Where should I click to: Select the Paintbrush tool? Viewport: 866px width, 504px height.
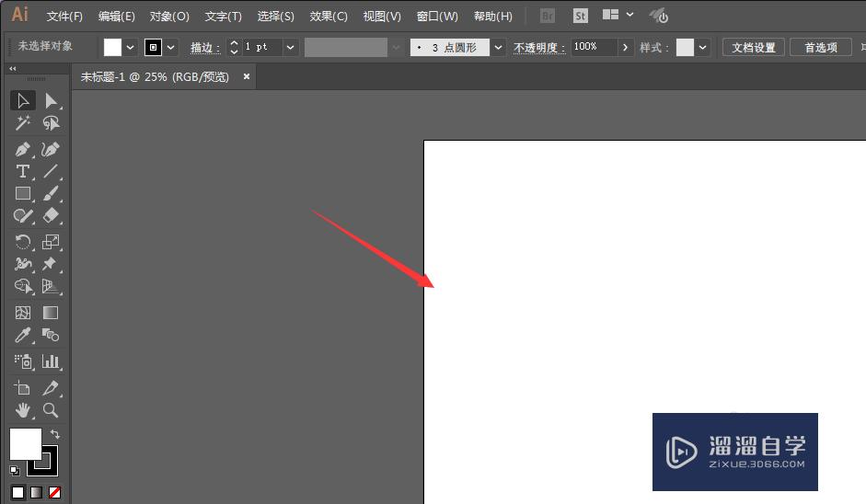51,193
